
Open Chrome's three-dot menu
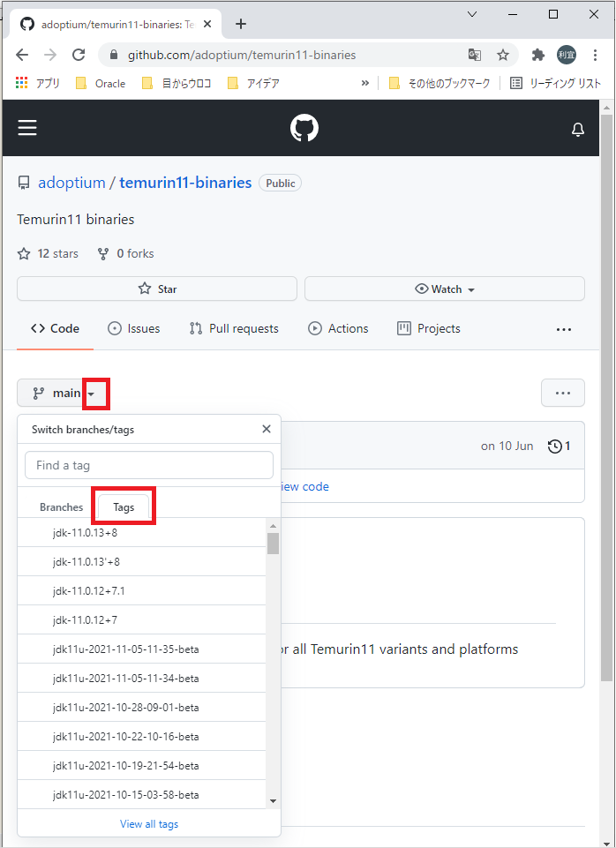point(595,55)
